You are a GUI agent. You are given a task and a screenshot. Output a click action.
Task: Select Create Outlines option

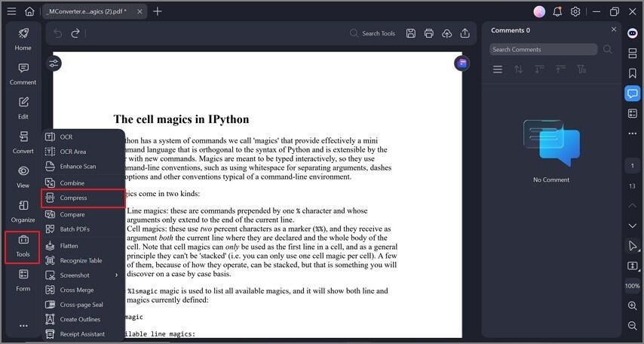[x=84, y=319]
